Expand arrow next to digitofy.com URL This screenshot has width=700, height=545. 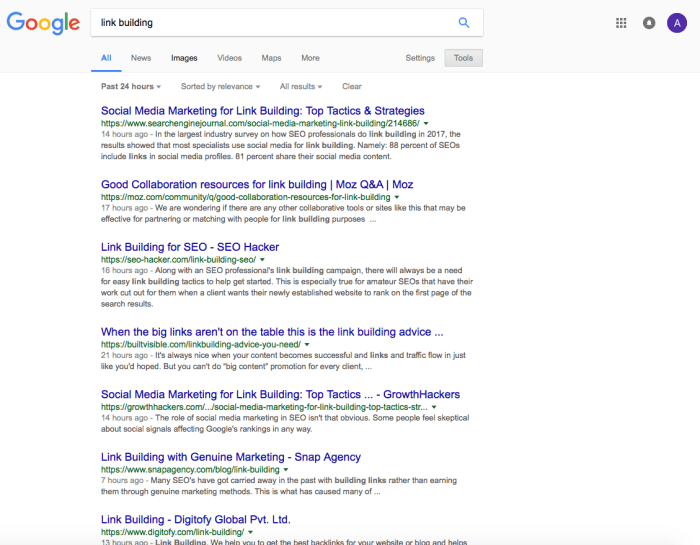[x=250, y=532]
